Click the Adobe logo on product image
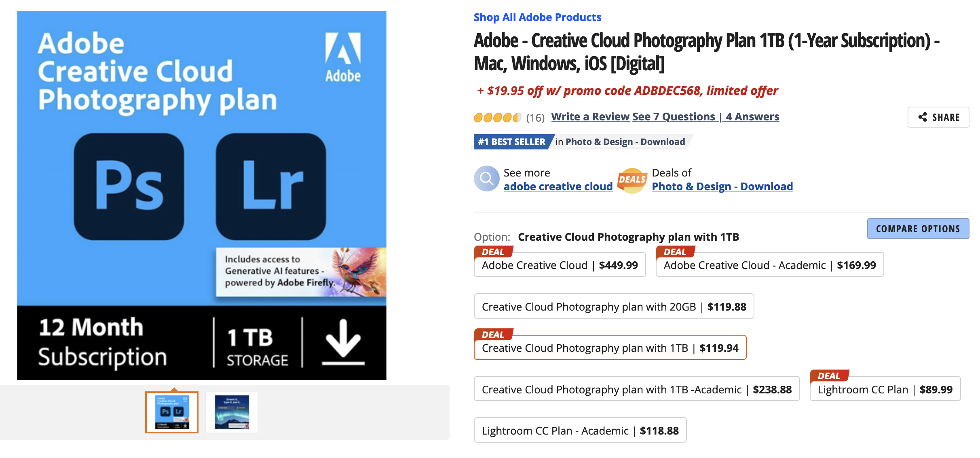This screenshot has width=980, height=458. tap(343, 57)
